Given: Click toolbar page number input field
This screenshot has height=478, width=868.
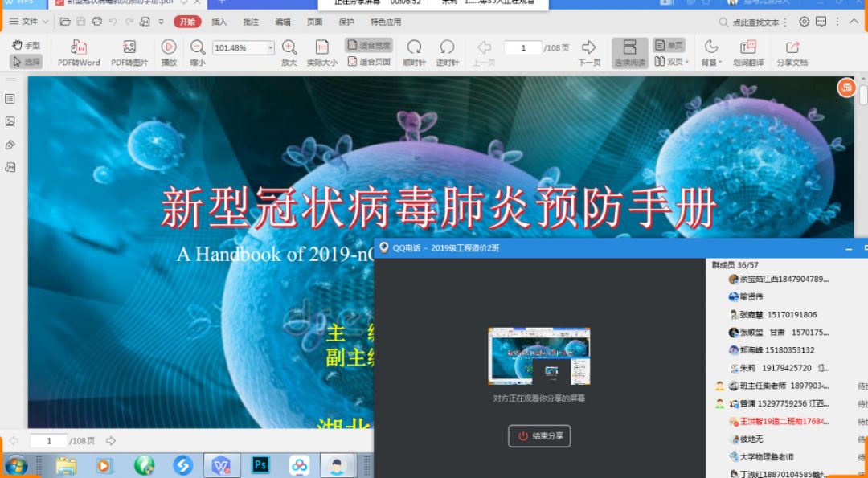Looking at the screenshot, I should [x=522, y=48].
